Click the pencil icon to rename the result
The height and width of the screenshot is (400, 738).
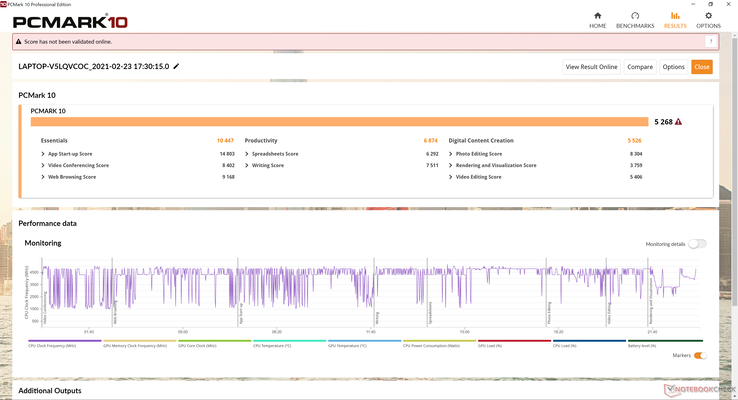(x=177, y=66)
